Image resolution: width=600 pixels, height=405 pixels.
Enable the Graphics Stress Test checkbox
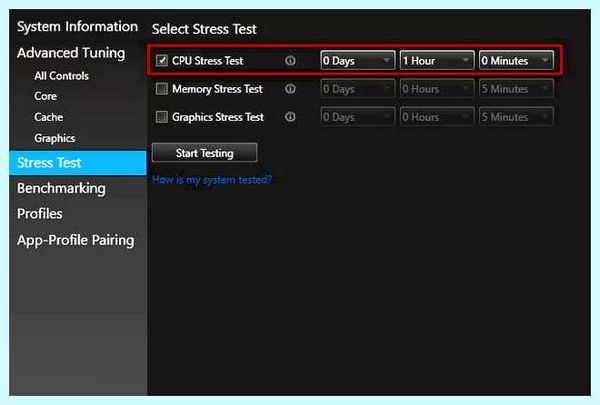tap(162, 117)
